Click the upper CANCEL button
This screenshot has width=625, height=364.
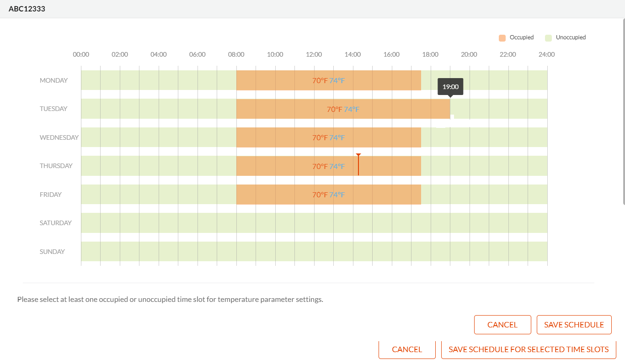tap(502, 324)
